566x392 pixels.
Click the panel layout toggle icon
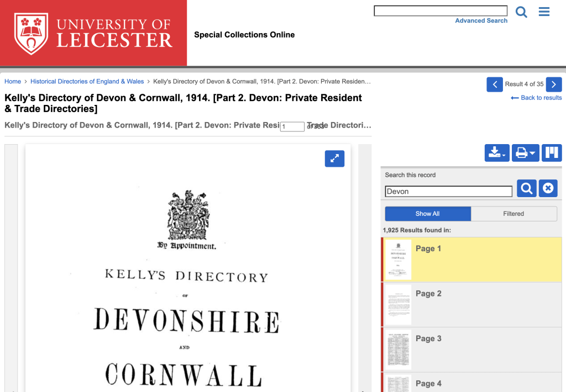[x=552, y=153]
